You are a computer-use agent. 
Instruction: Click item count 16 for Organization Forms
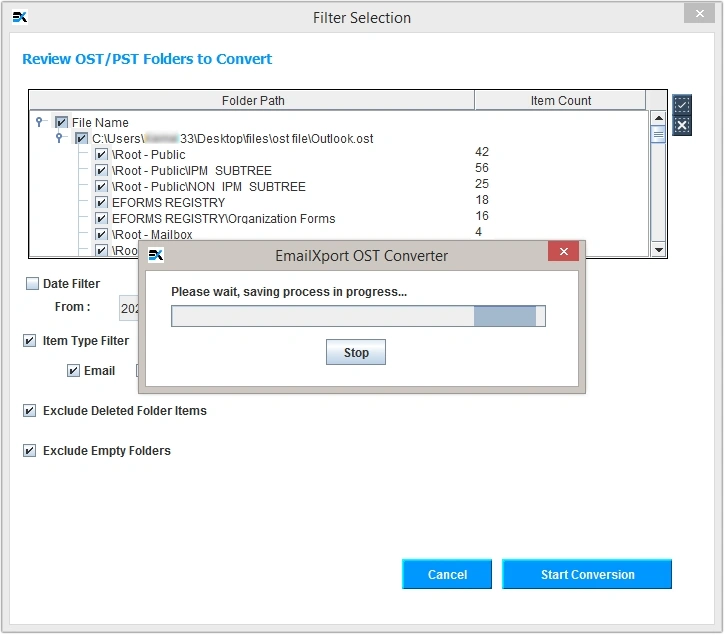[x=482, y=216]
